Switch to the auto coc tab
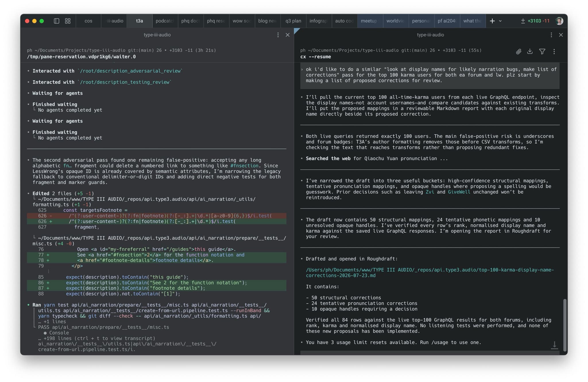588x382 pixels. [345, 21]
